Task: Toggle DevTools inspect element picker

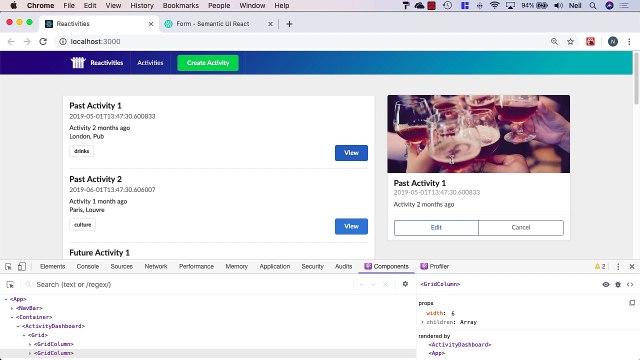Action: coord(8,267)
